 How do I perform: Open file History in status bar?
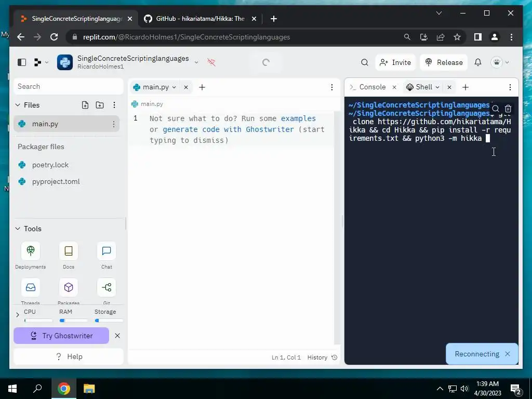[x=322, y=357]
